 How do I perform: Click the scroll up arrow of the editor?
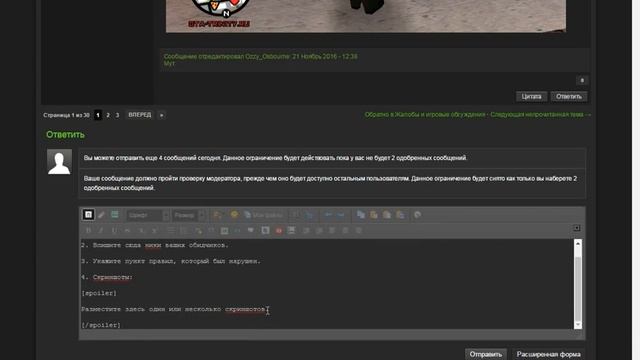[x=578, y=244]
